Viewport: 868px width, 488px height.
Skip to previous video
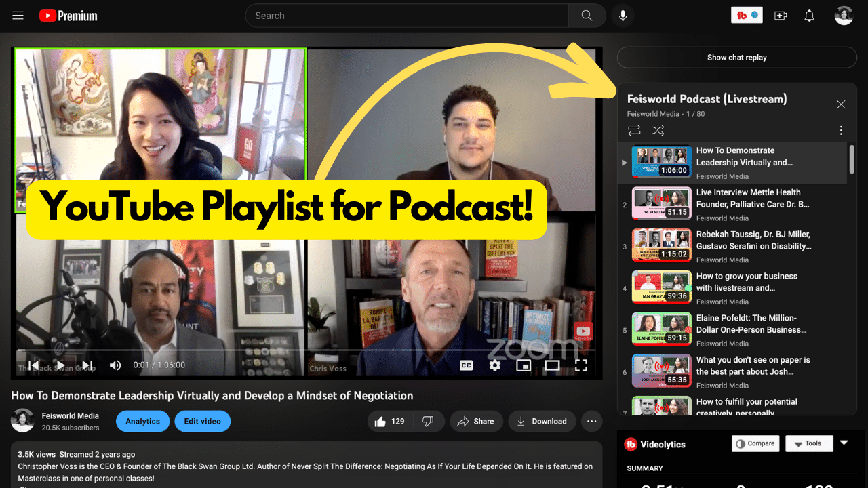(x=33, y=365)
